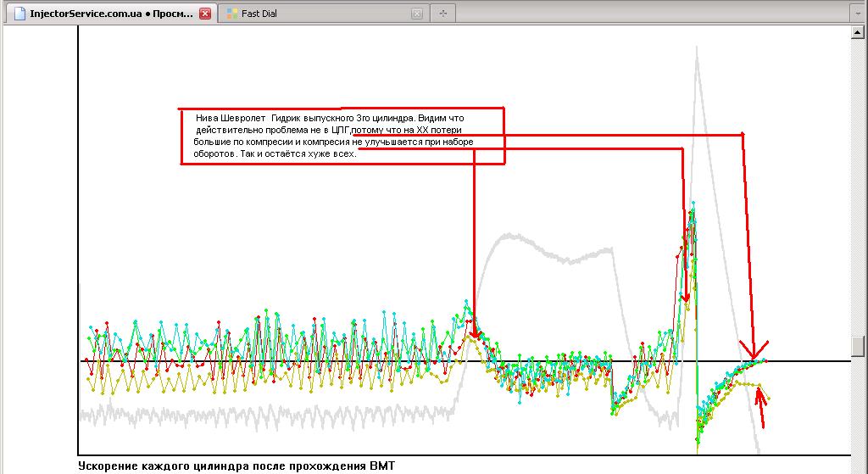Screen dimensions: 868x474
Task: Switch to the Fast Dial tab
Action: [x=324, y=14]
